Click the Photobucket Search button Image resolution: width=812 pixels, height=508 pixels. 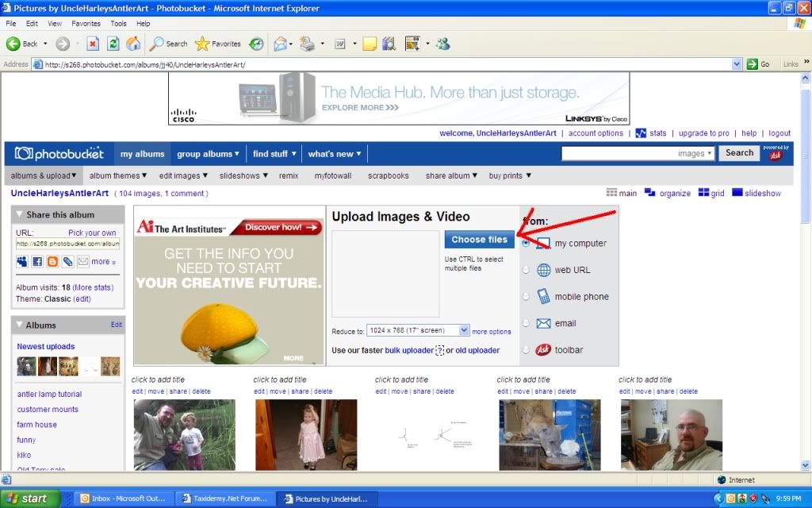[739, 153]
